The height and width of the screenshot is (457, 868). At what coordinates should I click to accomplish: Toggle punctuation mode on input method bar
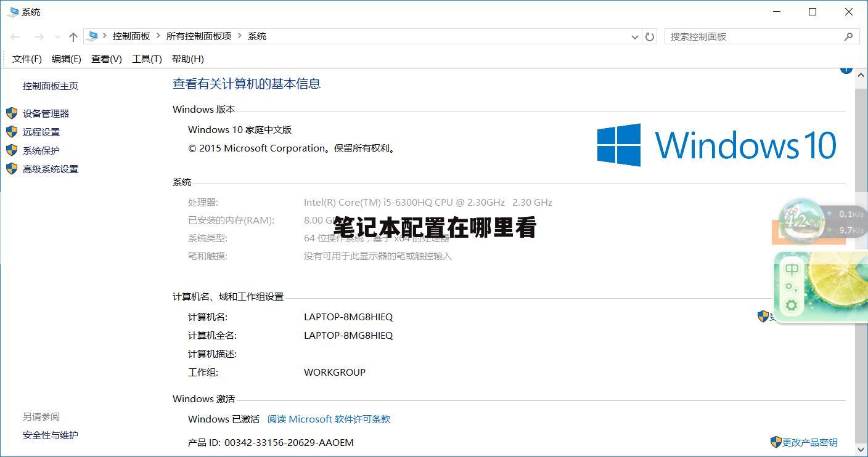tap(792, 288)
